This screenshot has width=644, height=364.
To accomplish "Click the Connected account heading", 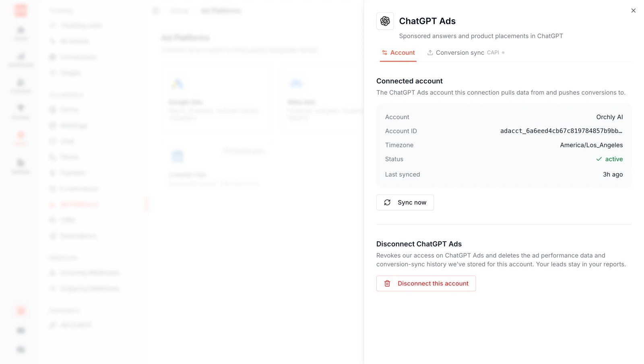I will pos(409,81).
